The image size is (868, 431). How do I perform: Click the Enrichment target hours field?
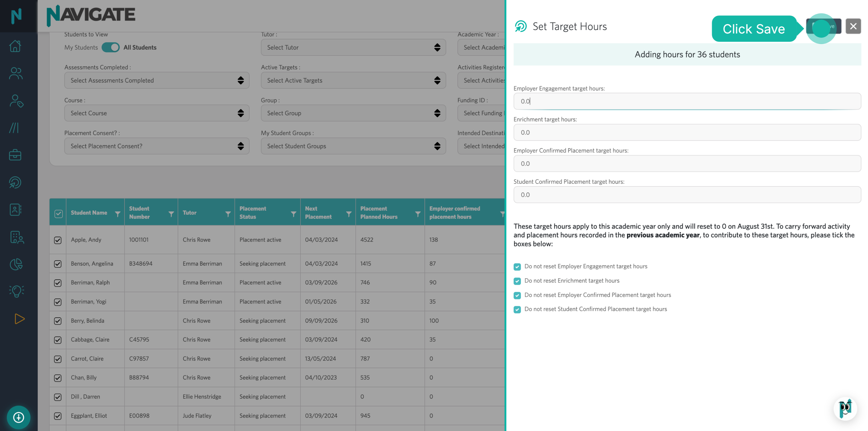[687, 133]
